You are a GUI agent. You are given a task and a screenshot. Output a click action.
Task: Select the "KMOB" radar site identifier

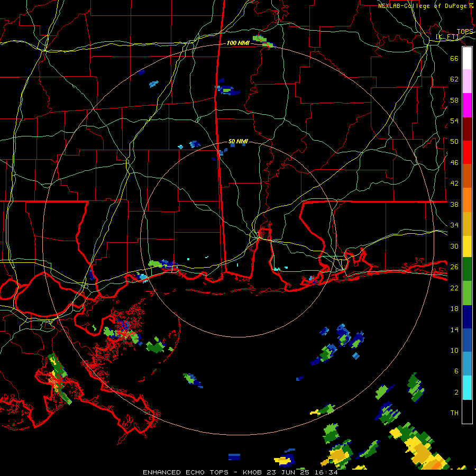pos(252,472)
